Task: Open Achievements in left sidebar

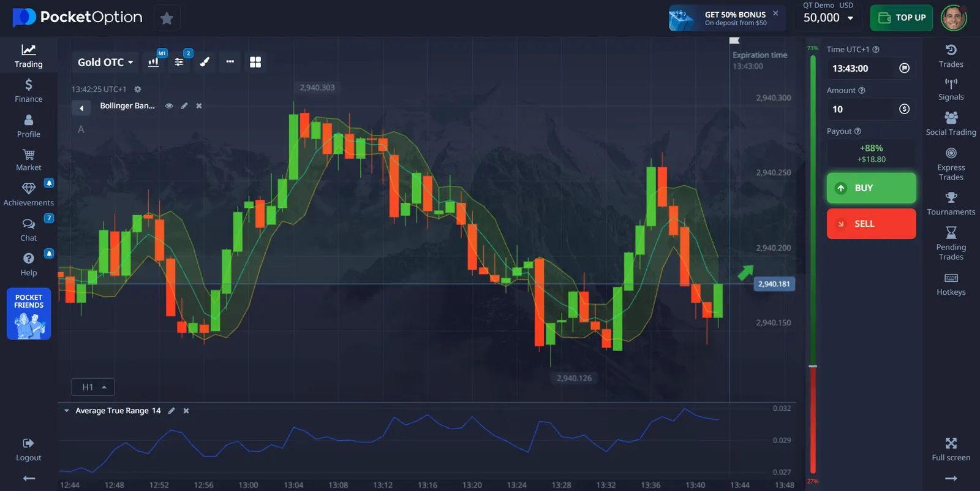Action: coord(29,194)
